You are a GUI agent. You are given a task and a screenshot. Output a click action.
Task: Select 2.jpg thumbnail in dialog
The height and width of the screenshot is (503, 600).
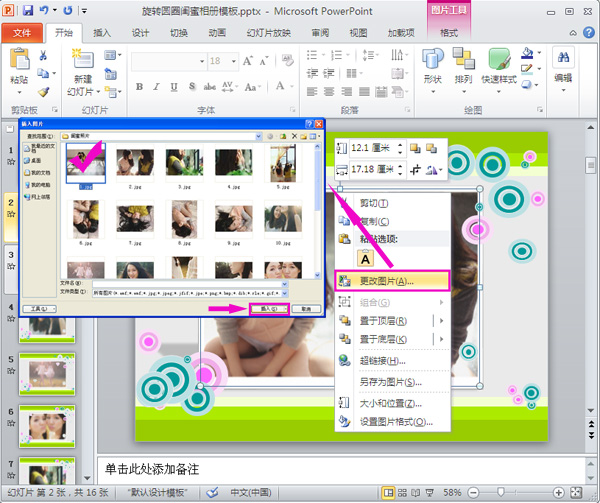pos(135,163)
